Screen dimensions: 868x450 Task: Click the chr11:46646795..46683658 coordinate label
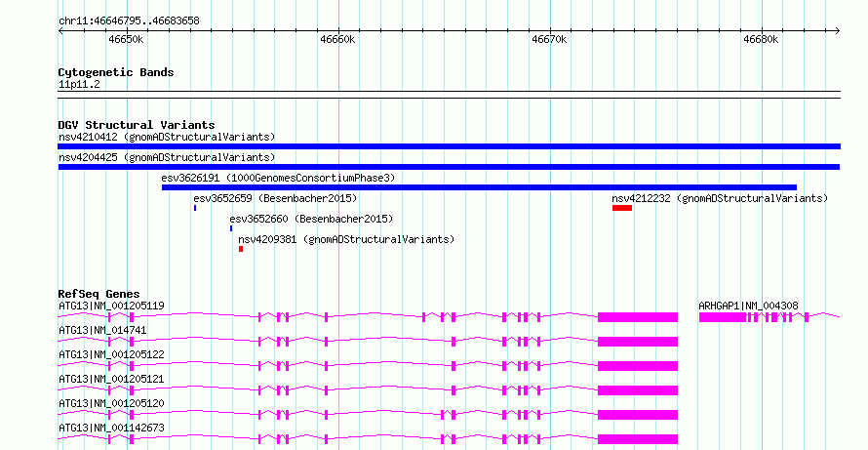[129, 21]
